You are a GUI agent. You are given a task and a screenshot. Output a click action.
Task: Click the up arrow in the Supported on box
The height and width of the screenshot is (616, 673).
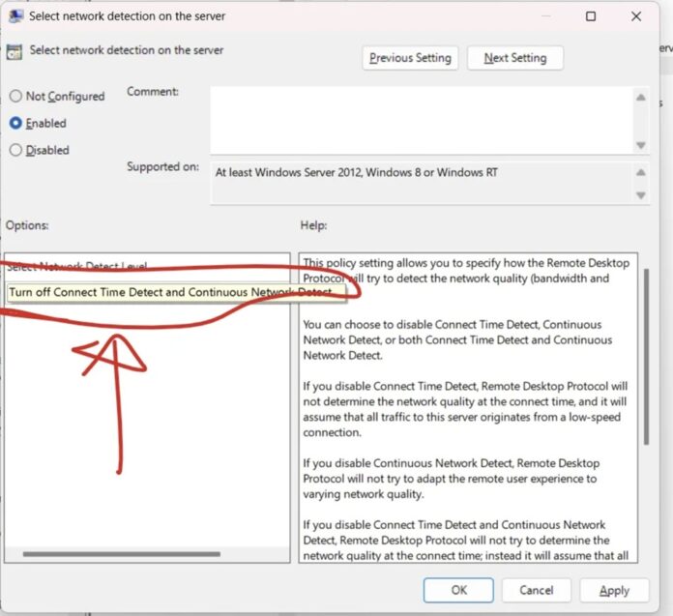(640, 172)
